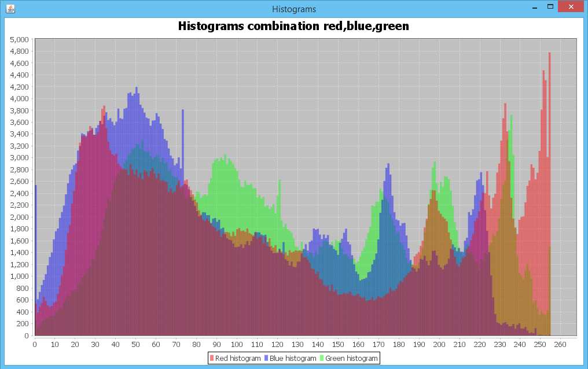The height and width of the screenshot is (369, 588).
Task: Select the 'Blue histogram' legend label
Action: pos(293,358)
